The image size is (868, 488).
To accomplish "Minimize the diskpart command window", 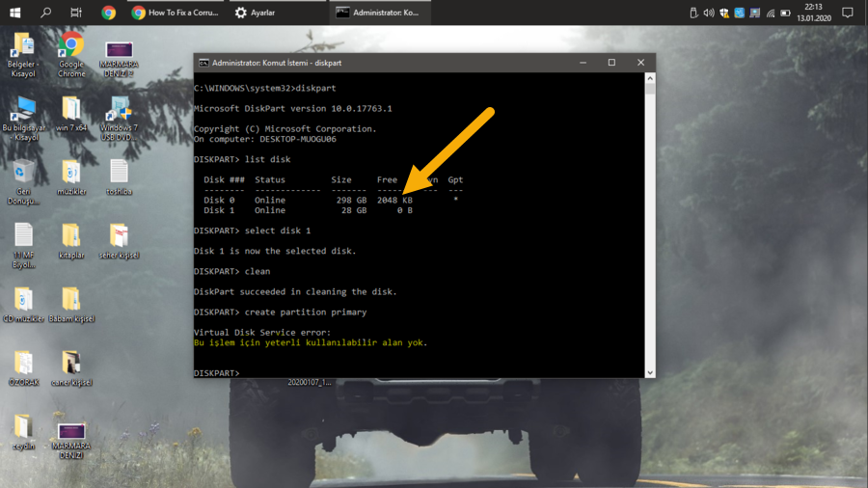I will 583,63.
